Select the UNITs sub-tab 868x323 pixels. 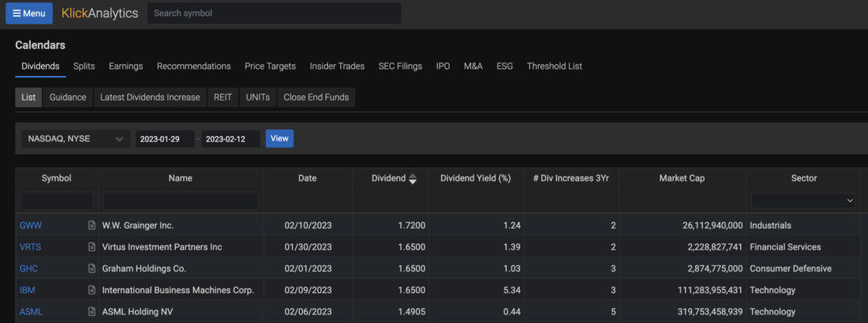pyautogui.click(x=258, y=98)
